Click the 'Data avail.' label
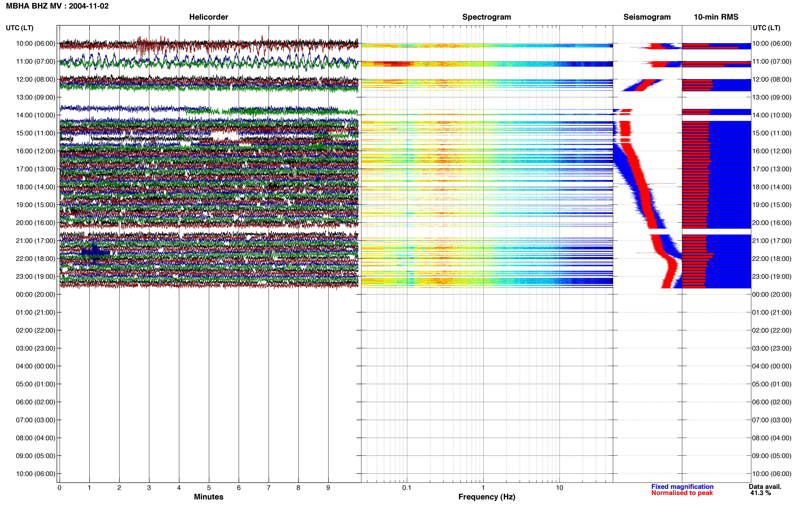Screen dimensions: 812x508 [765, 486]
